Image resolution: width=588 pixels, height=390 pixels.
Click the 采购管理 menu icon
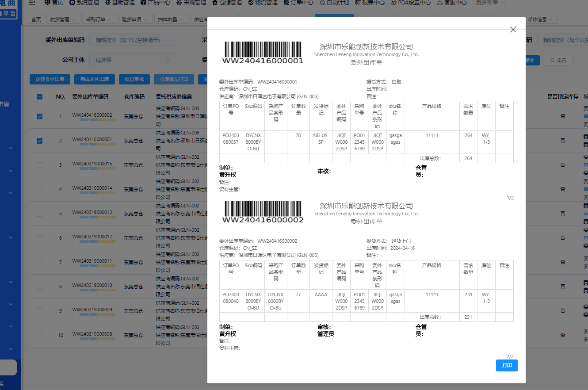179,3
